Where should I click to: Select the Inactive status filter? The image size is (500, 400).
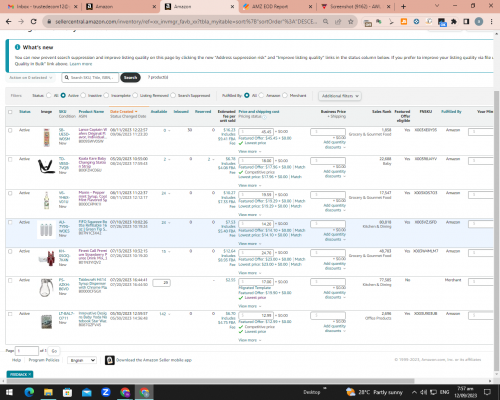83,95
